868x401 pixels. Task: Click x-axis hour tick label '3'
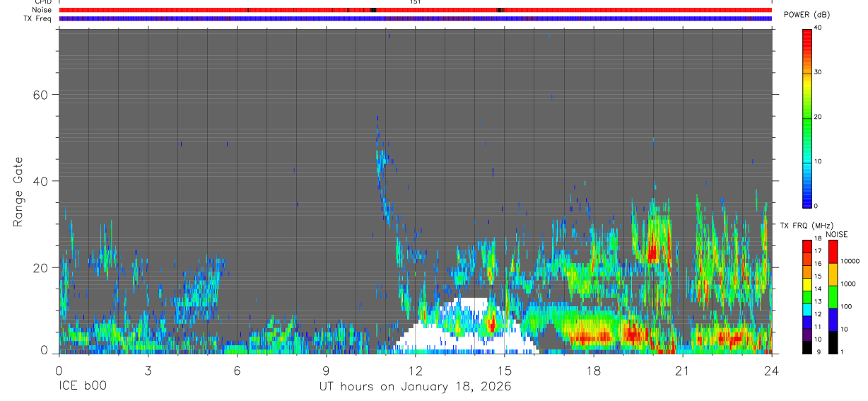point(148,370)
